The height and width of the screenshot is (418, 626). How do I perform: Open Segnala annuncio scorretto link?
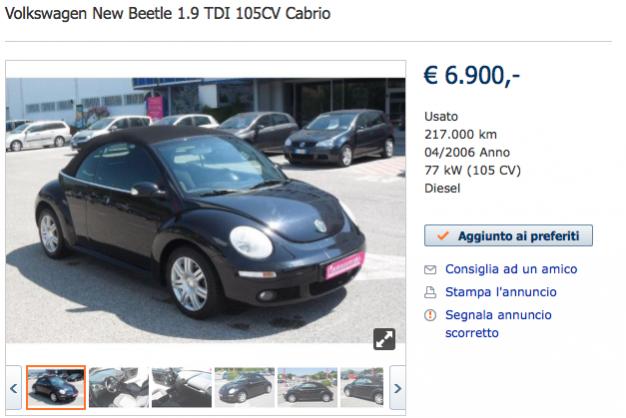coord(498,324)
